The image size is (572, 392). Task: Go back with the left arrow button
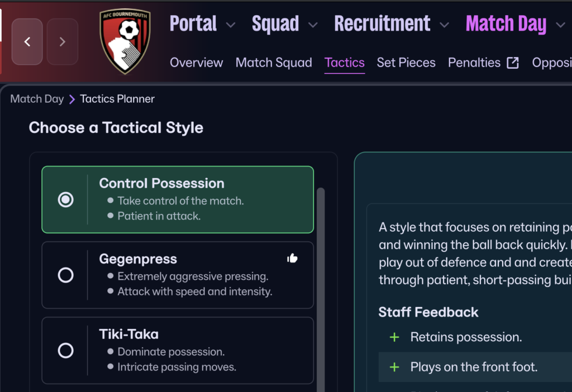point(27,42)
